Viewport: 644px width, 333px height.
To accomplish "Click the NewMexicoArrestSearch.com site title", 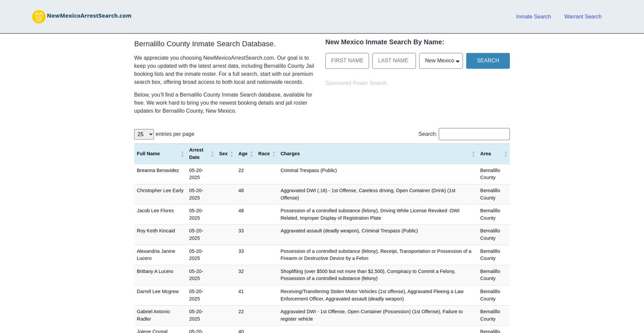I will tap(89, 16).
